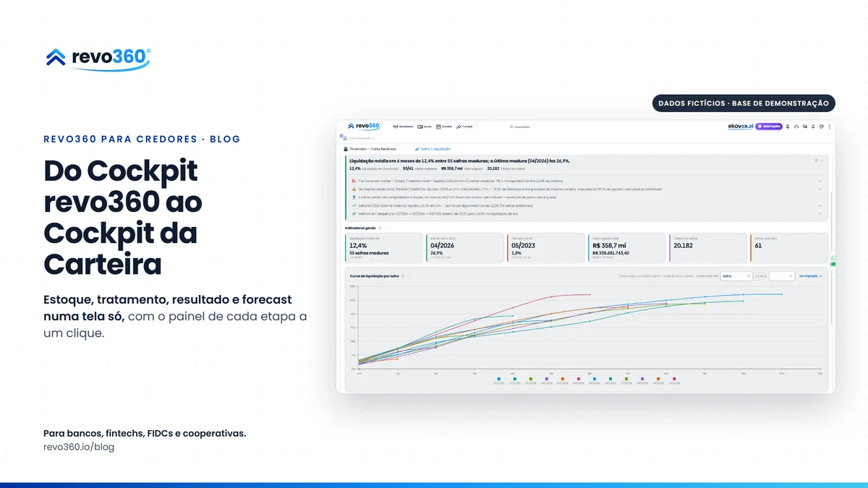Switch to Safra / Liquidação tab
The image size is (868, 488).
click(x=433, y=148)
